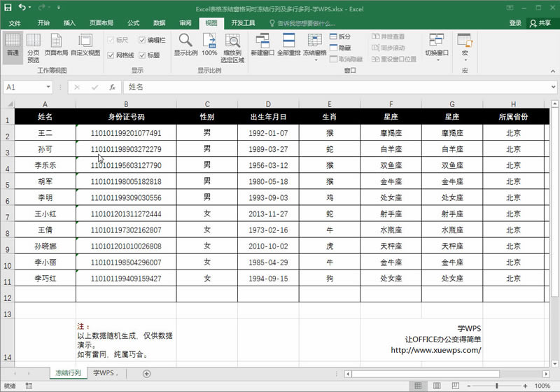
Task: Click the zoom slider in status bar
Action: tap(497, 386)
